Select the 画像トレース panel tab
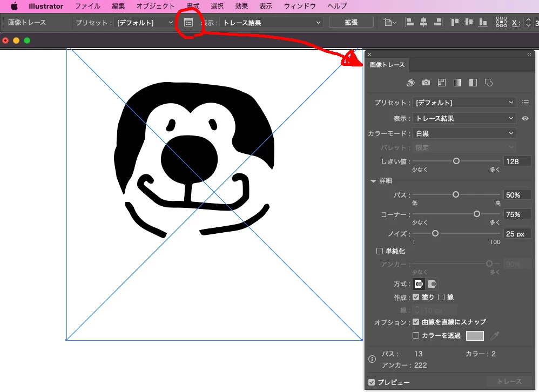Viewport: 539px width, 392px height. (387, 65)
